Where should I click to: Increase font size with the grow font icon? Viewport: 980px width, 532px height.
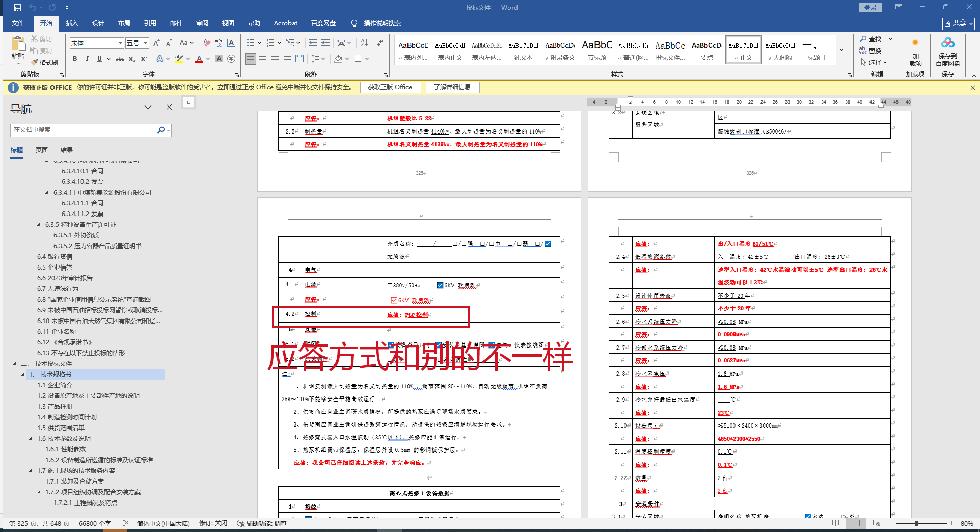click(x=156, y=43)
